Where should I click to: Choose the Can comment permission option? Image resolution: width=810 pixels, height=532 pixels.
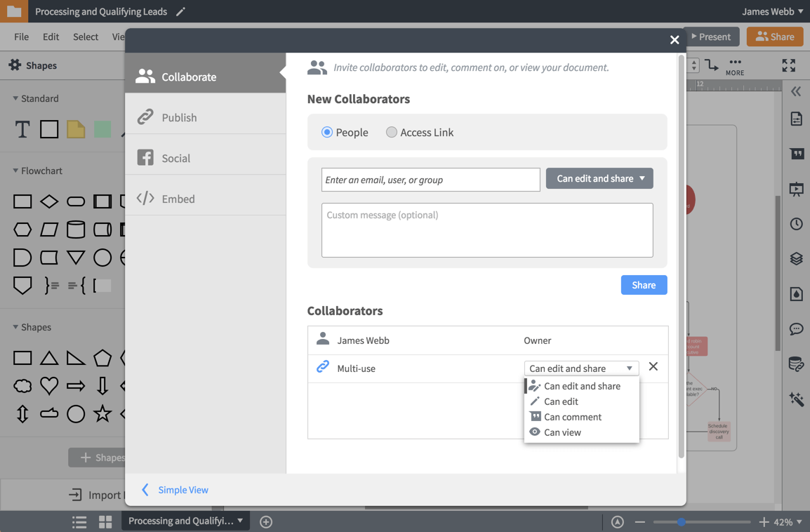pyautogui.click(x=572, y=417)
